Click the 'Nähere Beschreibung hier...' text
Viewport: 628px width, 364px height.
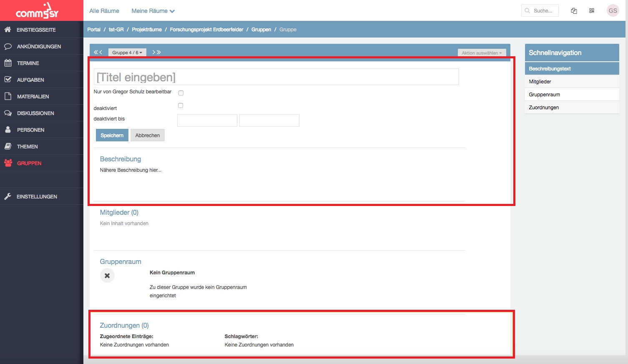(x=131, y=170)
